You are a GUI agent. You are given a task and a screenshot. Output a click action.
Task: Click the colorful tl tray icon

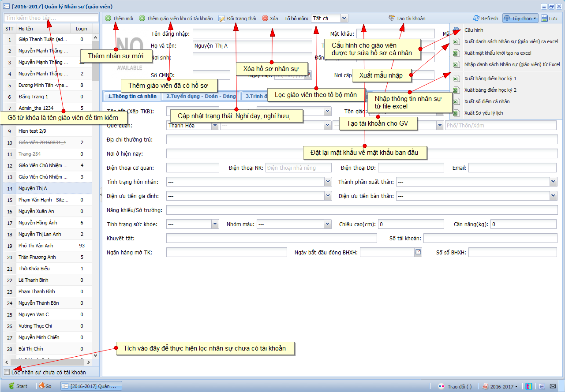tap(529, 386)
